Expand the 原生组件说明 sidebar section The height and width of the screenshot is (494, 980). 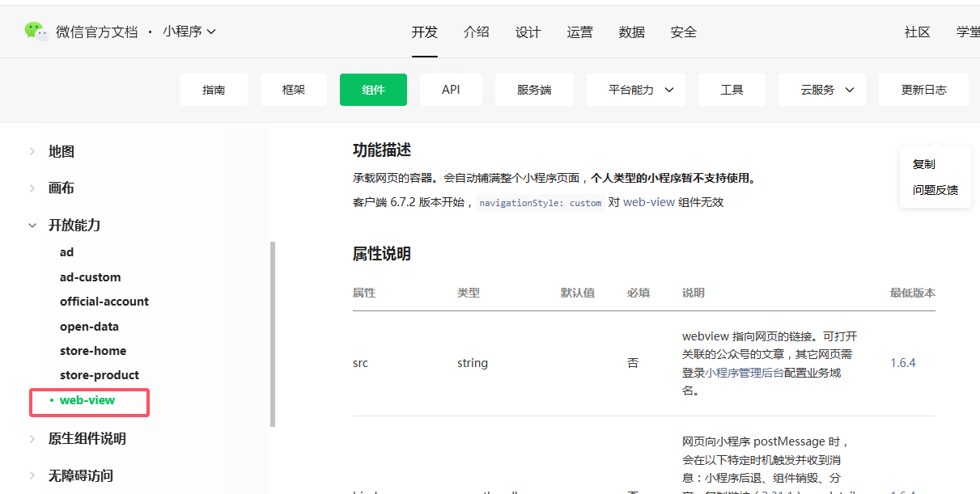point(87,439)
